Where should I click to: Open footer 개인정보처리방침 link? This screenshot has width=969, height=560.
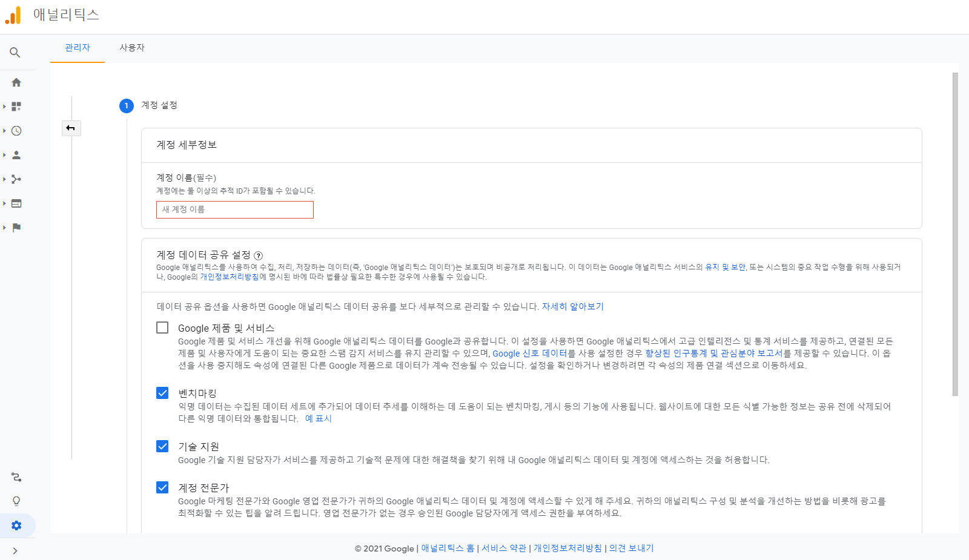(567, 548)
